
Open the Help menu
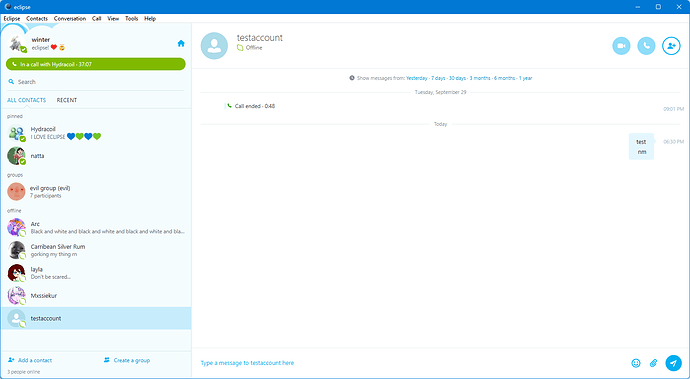point(150,18)
